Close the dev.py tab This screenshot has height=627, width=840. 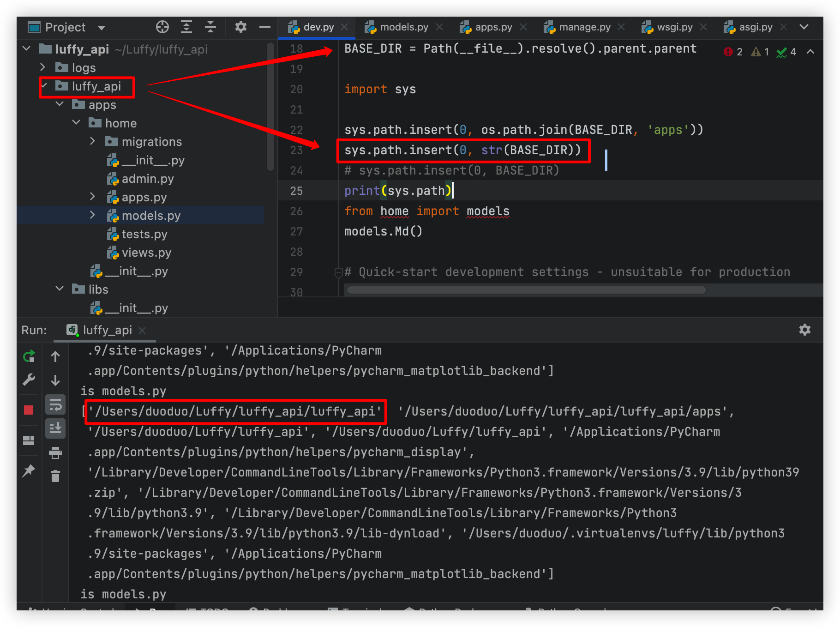pyautogui.click(x=344, y=27)
